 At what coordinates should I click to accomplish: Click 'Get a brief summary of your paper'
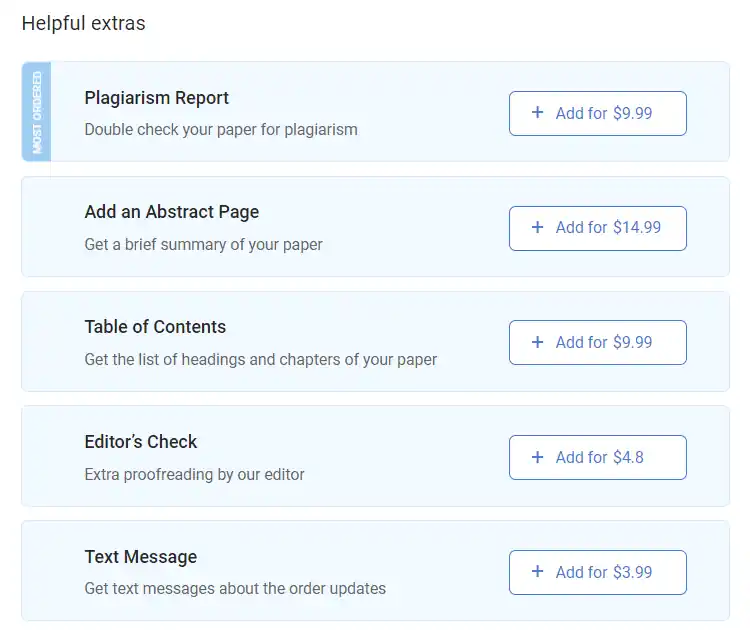point(203,244)
